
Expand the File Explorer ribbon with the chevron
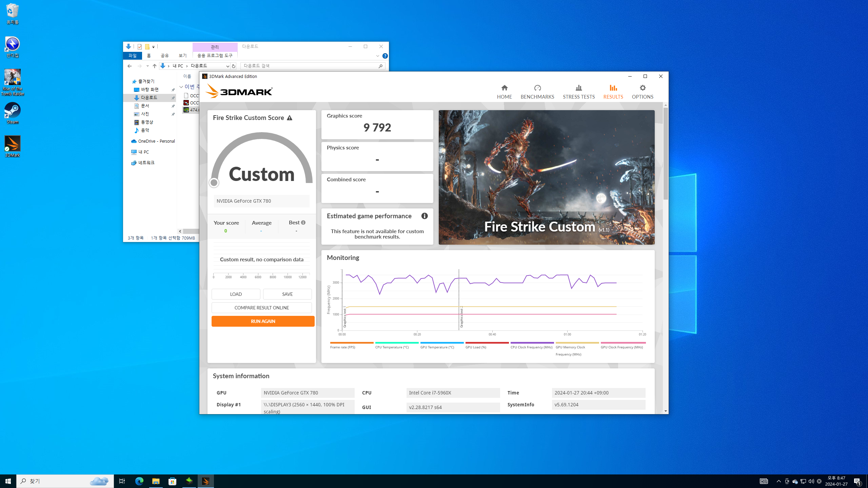click(378, 56)
